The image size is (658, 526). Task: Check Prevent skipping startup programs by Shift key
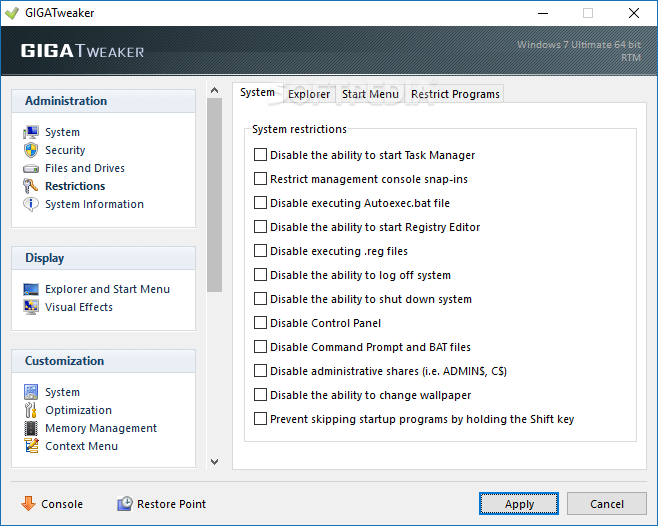click(x=260, y=419)
